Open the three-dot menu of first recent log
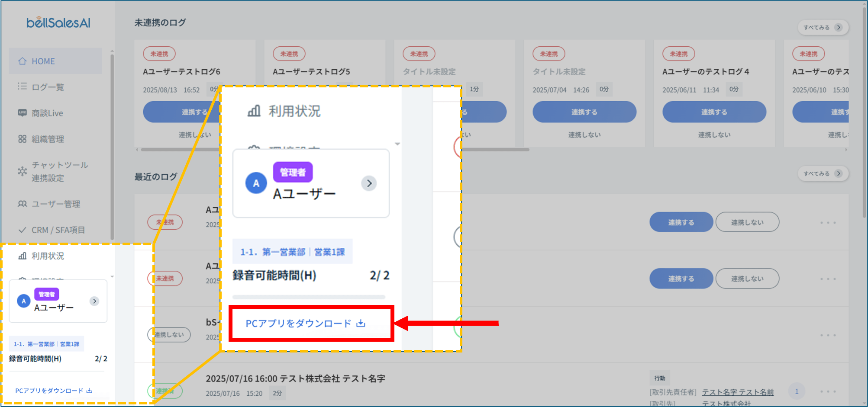This screenshot has height=407, width=868. point(828,223)
